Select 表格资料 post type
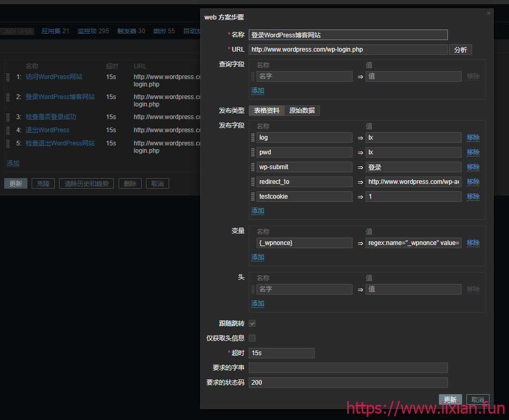 (267, 110)
